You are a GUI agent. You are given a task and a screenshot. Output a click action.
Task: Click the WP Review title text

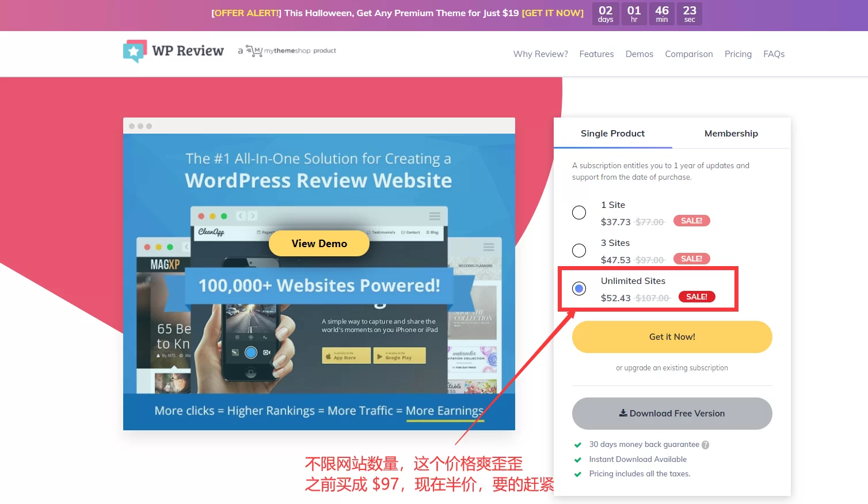pyautogui.click(x=188, y=51)
